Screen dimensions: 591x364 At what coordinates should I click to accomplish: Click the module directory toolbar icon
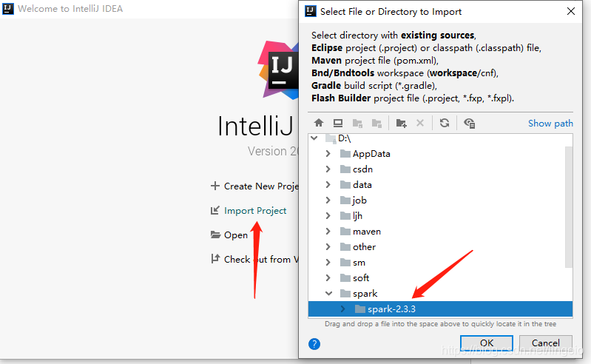click(376, 124)
